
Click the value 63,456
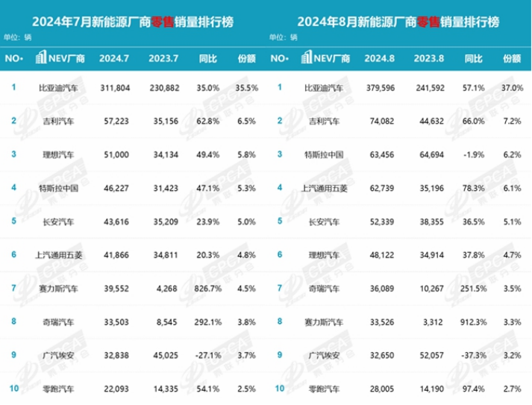click(382, 154)
